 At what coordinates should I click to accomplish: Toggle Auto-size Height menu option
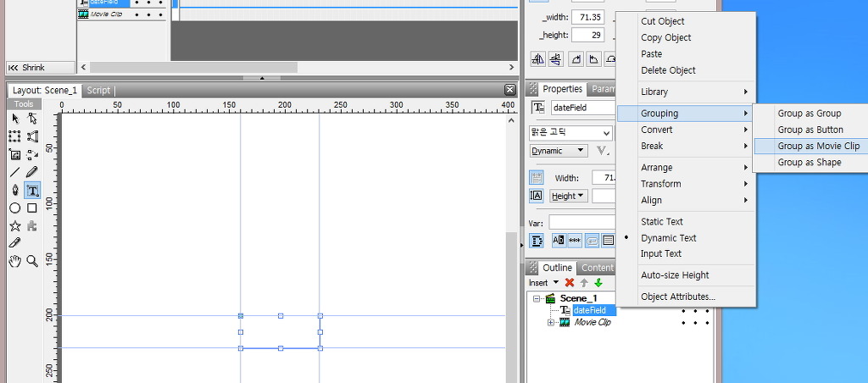pyautogui.click(x=675, y=275)
